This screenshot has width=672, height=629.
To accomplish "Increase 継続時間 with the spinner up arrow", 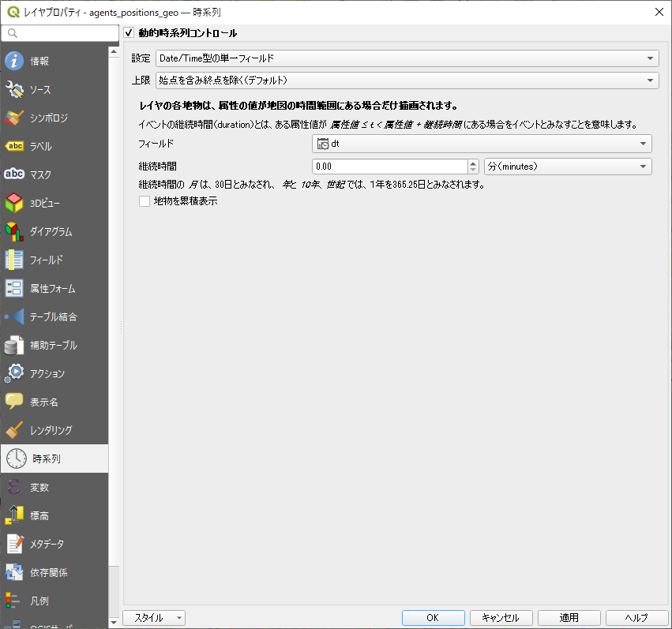I will [474, 163].
